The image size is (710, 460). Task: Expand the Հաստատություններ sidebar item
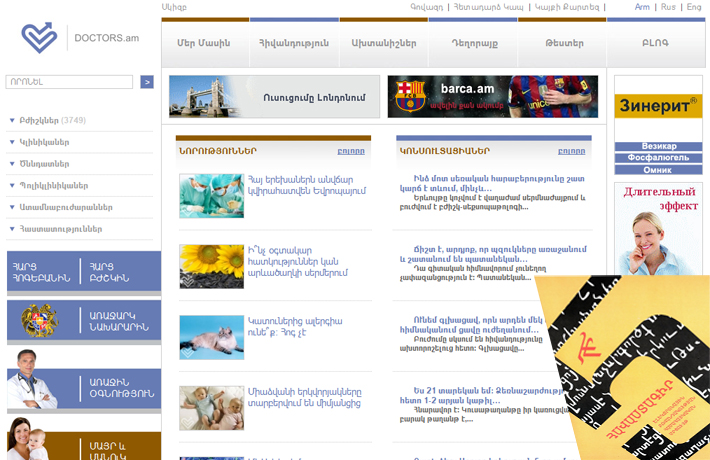pos(60,229)
